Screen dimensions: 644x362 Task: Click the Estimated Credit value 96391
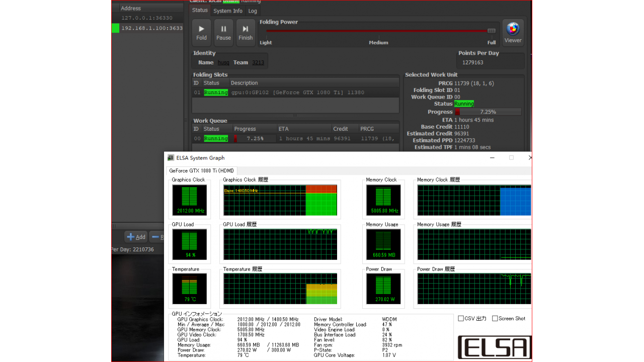click(x=462, y=134)
